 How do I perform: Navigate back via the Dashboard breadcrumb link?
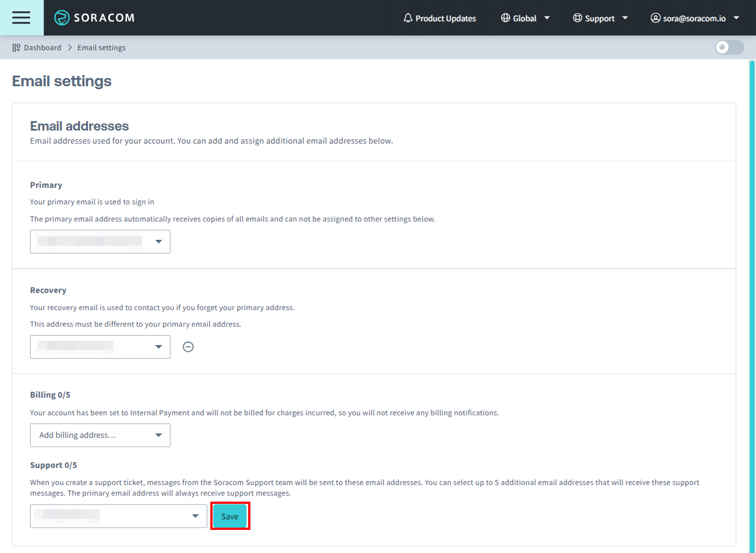(x=43, y=47)
